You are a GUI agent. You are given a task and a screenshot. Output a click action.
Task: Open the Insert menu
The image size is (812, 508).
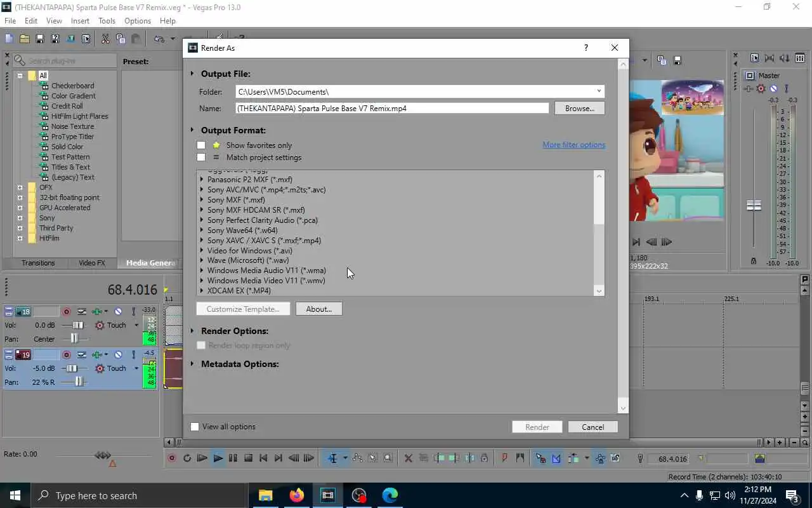coord(80,21)
